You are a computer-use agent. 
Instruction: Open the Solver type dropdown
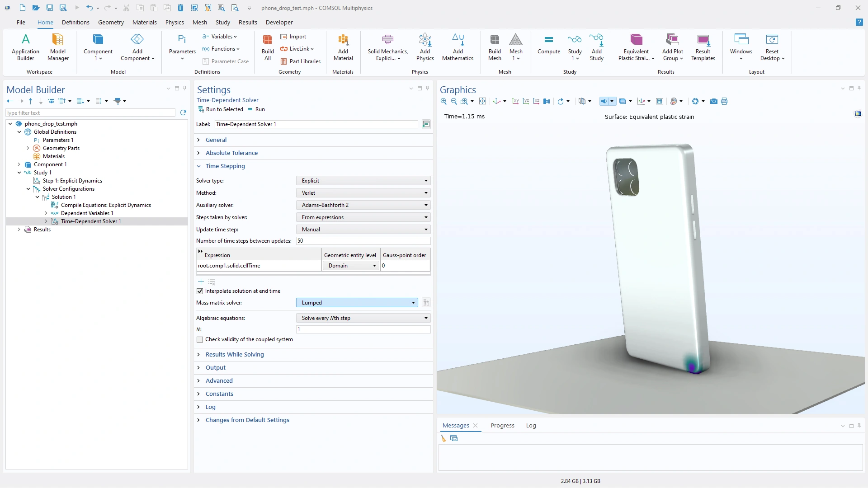[x=363, y=181]
